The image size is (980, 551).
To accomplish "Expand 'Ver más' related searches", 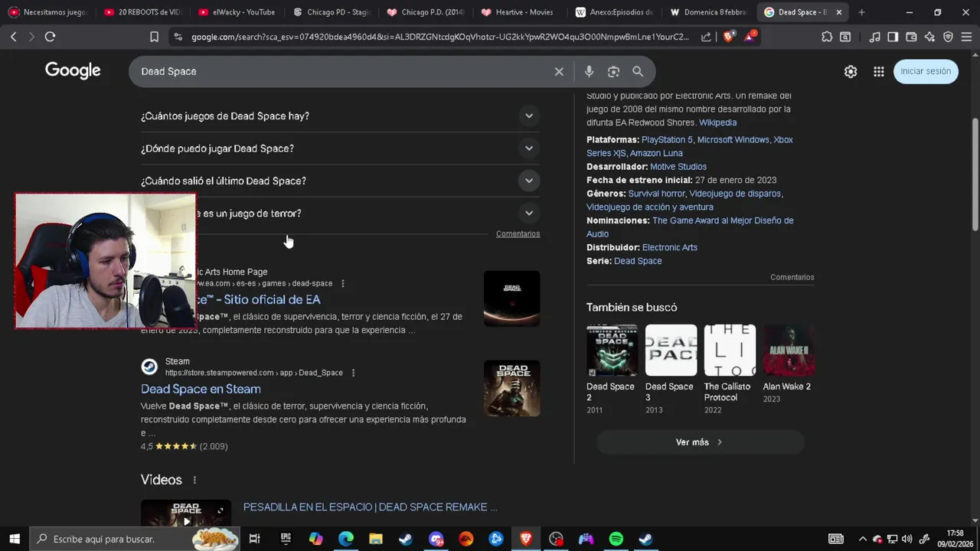I will (x=700, y=442).
